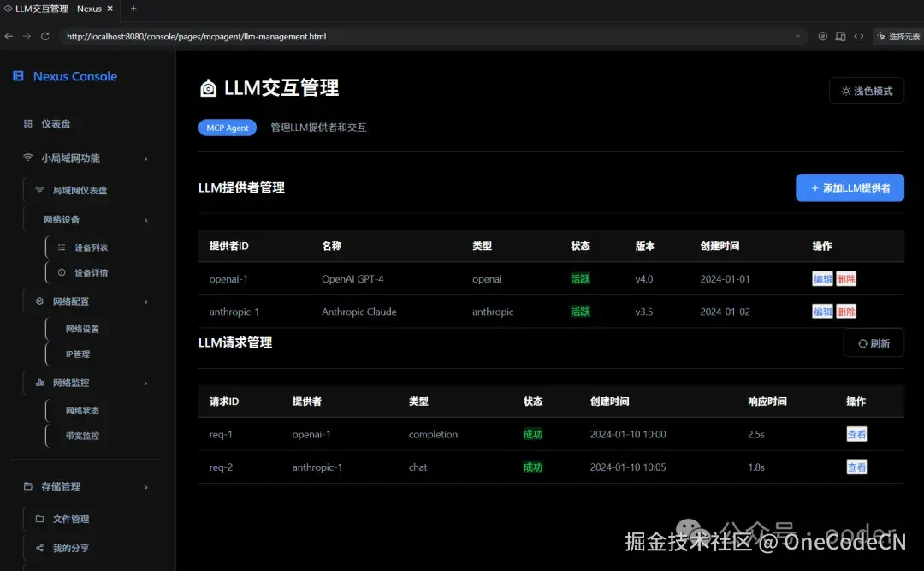Image resolution: width=924 pixels, height=571 pixels.
Task: Open 编辑 for provider openai-1
Action: (822, 278)
